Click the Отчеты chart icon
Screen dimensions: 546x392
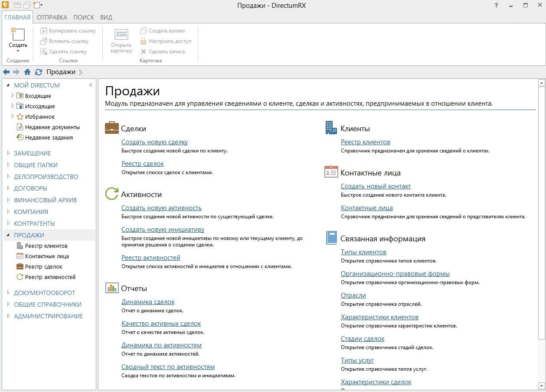112,288
